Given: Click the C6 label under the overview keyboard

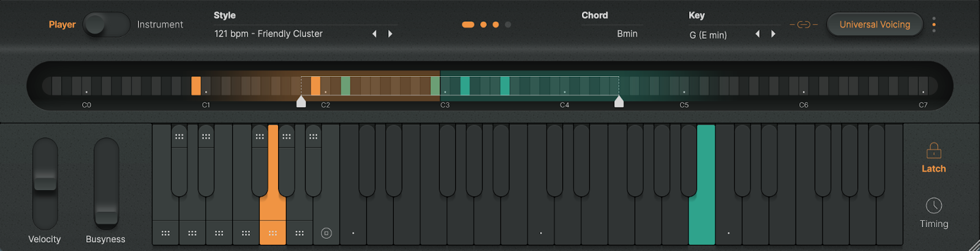Looking at the screenshot, I should [804, 105].
